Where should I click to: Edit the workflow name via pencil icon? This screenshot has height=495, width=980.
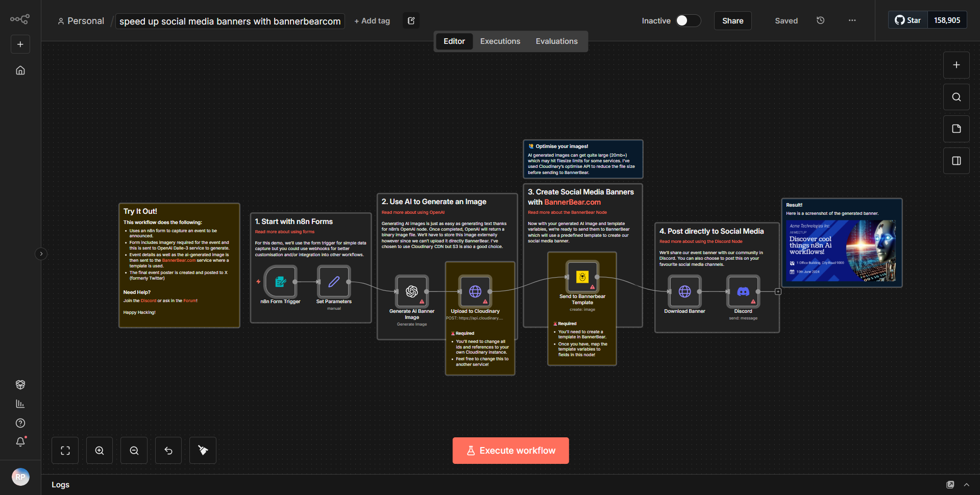[x=411, y=20]
